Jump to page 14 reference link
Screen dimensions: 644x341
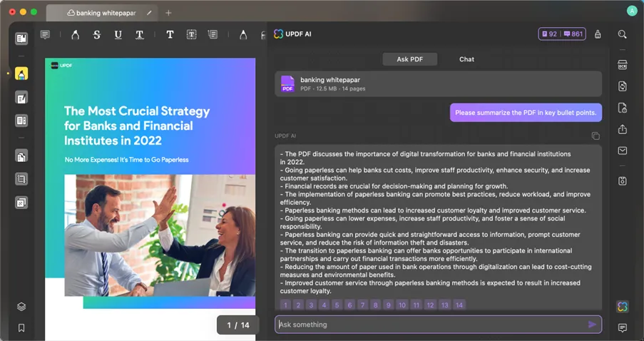[x=459, y=305]
